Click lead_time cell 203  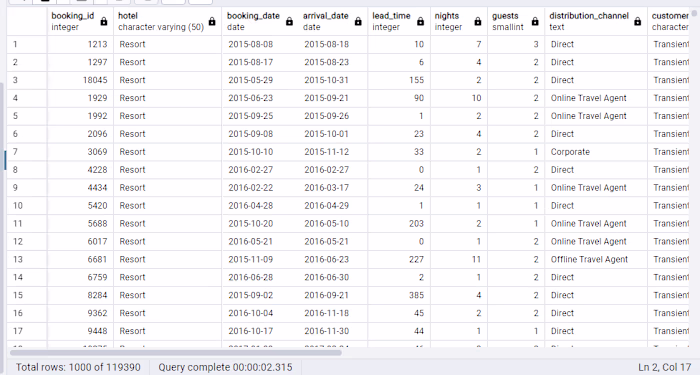pos(399,223)
